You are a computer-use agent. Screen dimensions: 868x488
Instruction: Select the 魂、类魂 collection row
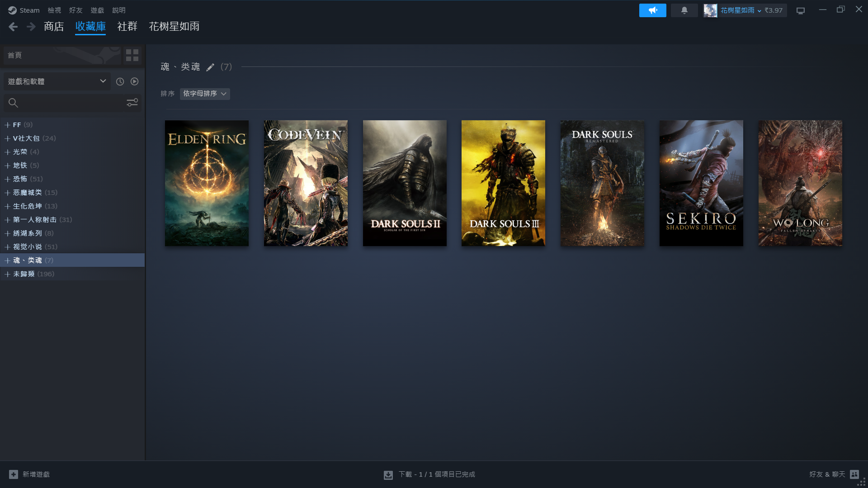tap(72, 260)
